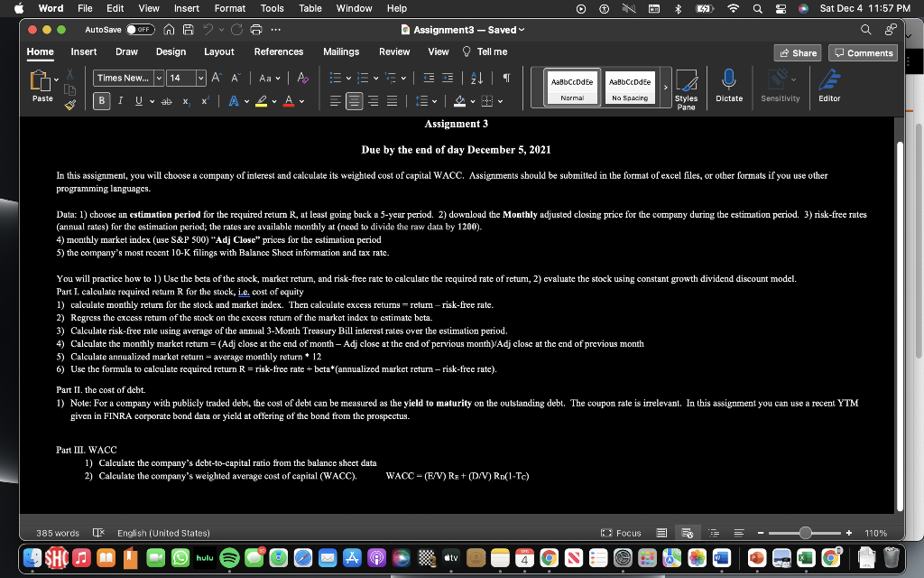924x578 pixels.
Task: Enter Focus mode
Action: coord(621,533)
